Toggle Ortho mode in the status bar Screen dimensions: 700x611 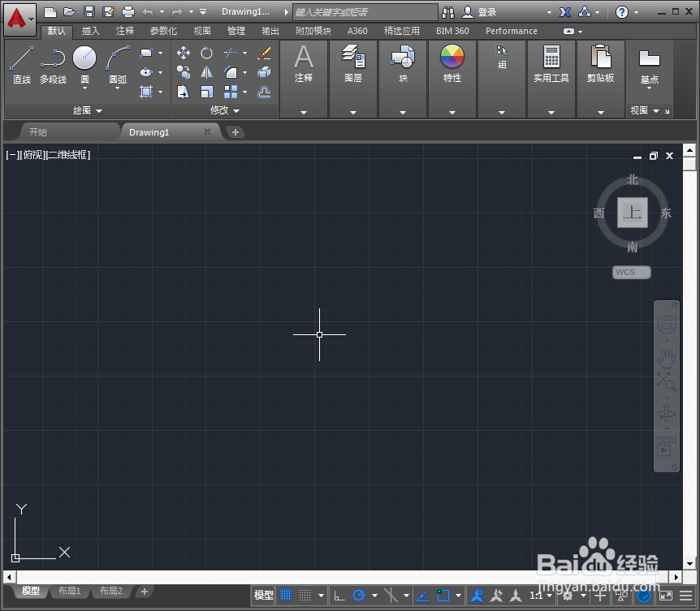coord(339,595)
